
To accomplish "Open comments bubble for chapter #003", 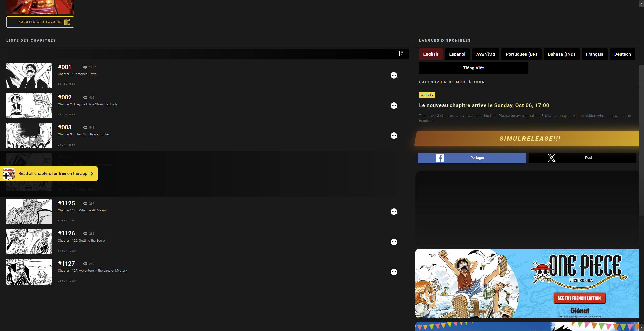I will coord(394,136).
